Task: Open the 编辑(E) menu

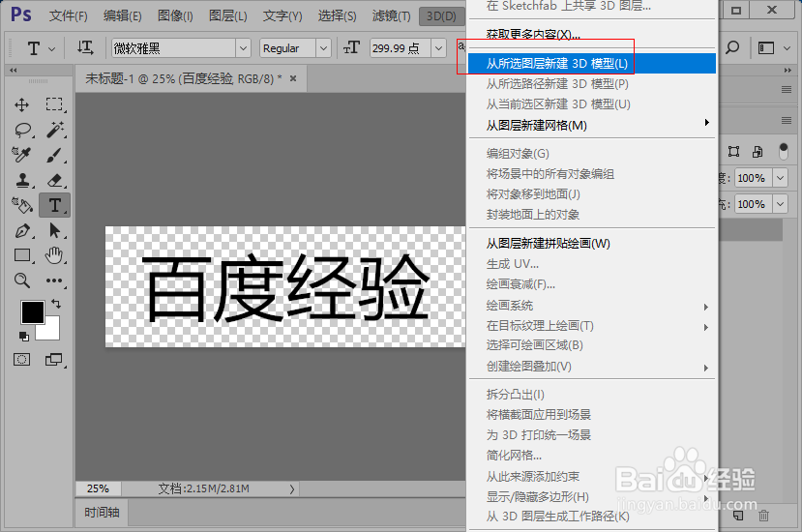Action: (122, 16)
